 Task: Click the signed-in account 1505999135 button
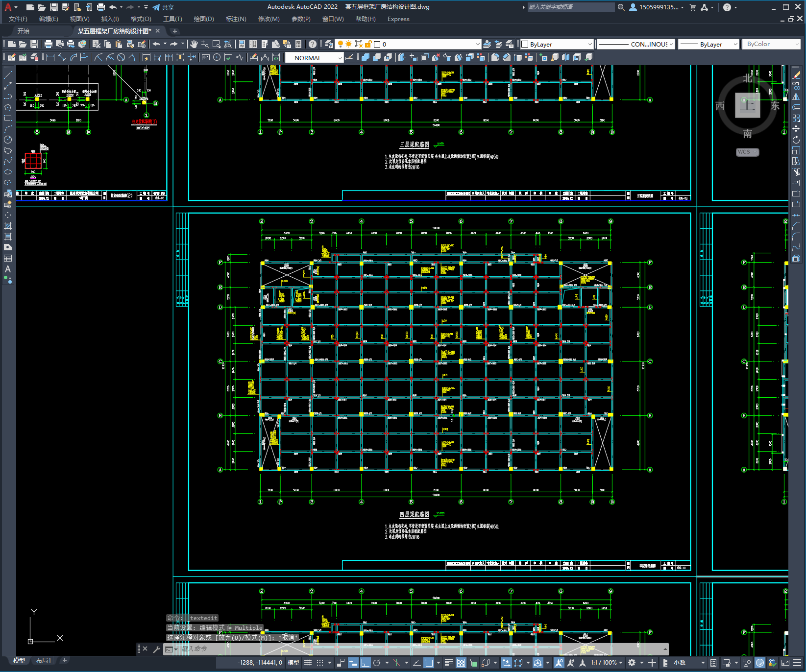pyautogui.click(x=656, y=7)
